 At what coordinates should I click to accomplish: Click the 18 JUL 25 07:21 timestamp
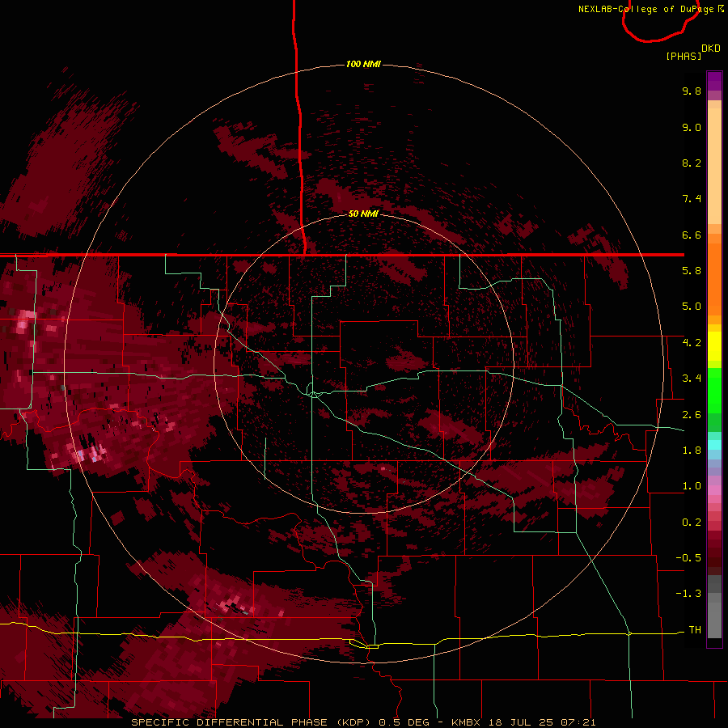pyautogui.click(x=542, y=722)
